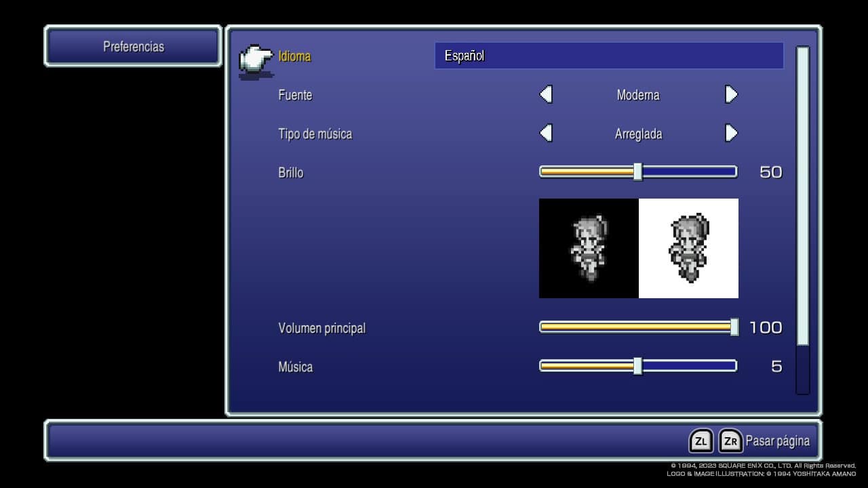Select the Fuente menu option
The height and width of the screenshot is (488, 868).
(295, 95)
